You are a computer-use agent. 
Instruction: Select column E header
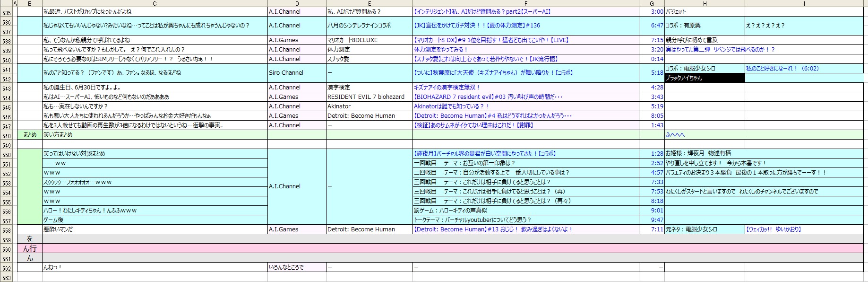point(370,4)
